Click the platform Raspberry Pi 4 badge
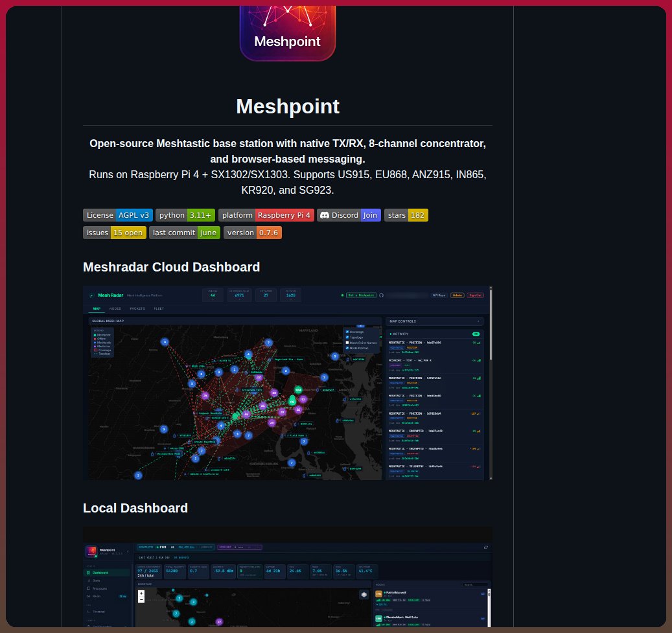This screenshot has width=672, height=633. click(x=266, y=215)
